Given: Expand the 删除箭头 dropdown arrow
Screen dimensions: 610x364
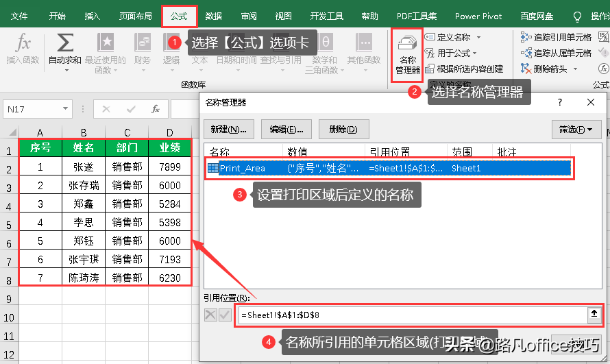Looking at the screenshot, I should pyautogui.click(x=575, y=69).
